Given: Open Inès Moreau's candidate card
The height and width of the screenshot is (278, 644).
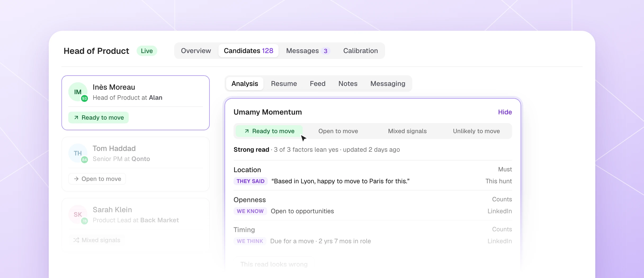Looking at the screenshot, I should 136,103.
